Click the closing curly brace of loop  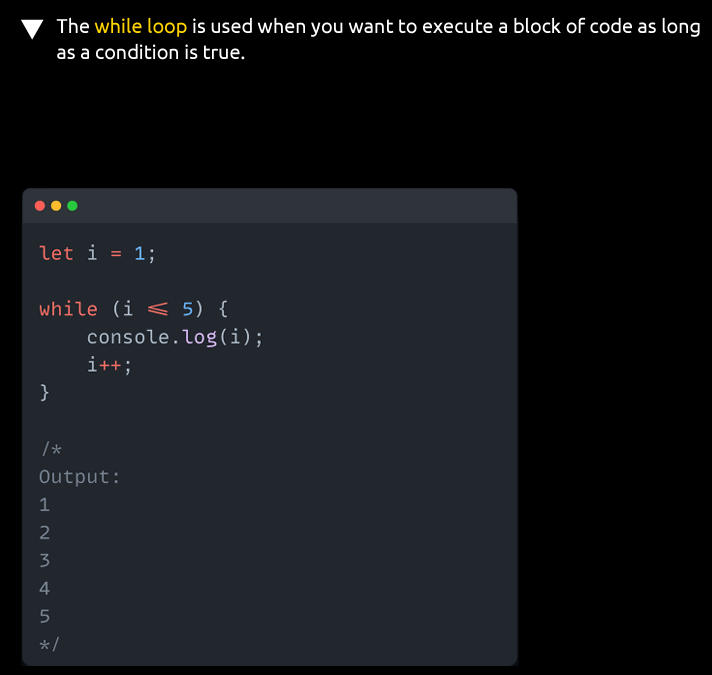(x=44, y=392)
